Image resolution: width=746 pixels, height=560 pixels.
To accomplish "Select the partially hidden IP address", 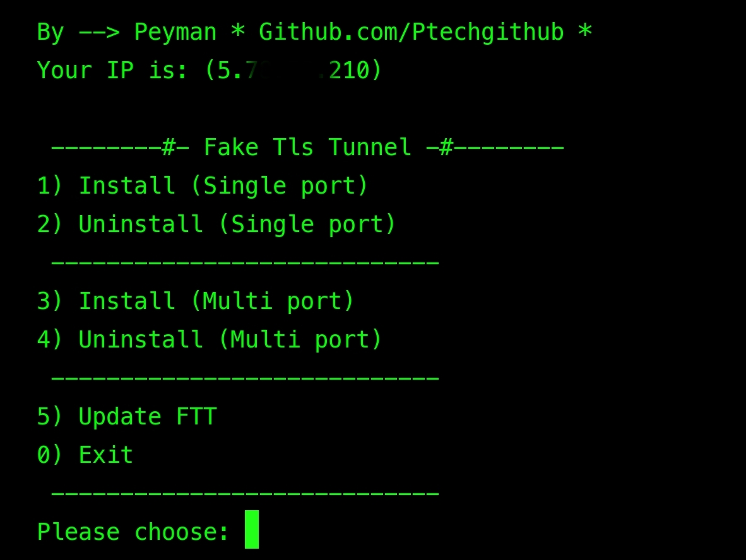I will tap(293, 71).
